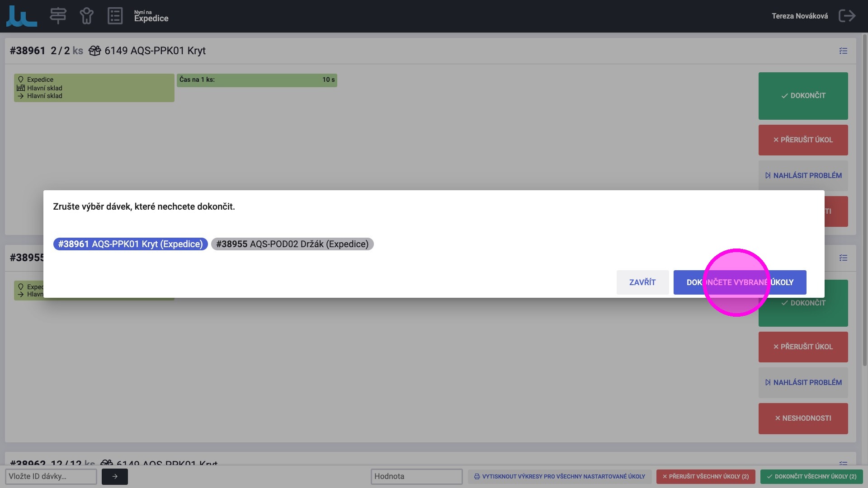This screenshot has width=868, height=488.
Task: Open the Nyní na Expedice menu item
Action: (x=151, y=16)
